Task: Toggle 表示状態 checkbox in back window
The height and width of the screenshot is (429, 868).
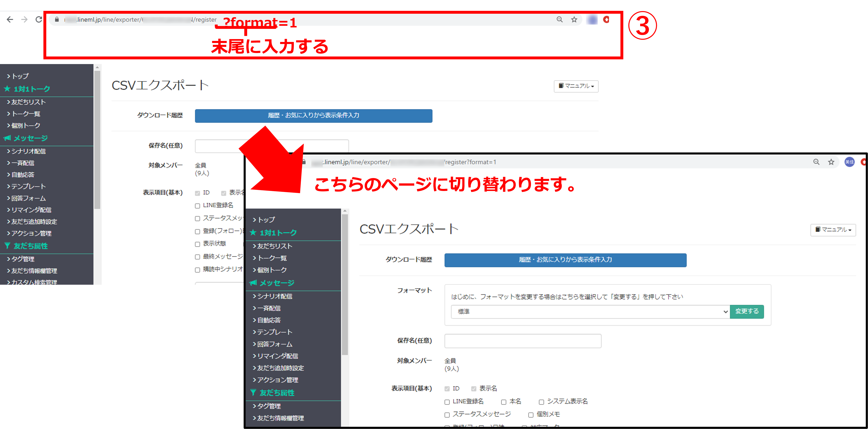Action: 197,244
